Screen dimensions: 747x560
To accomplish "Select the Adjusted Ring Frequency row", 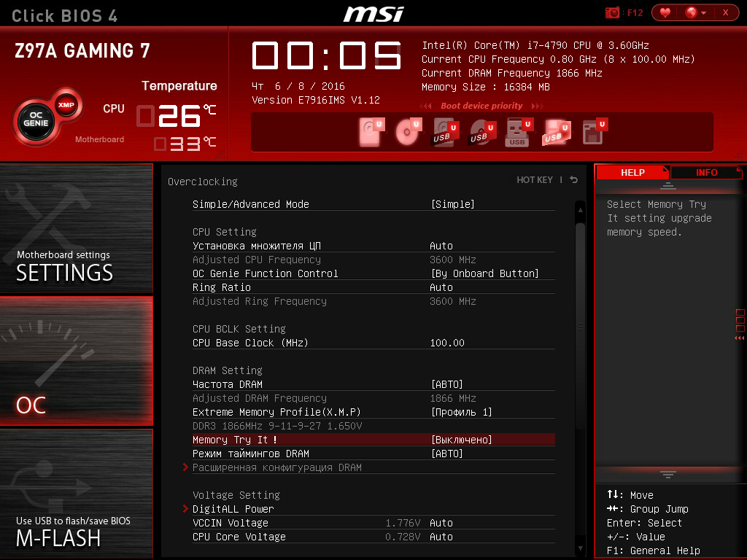I will pos(373,301).
